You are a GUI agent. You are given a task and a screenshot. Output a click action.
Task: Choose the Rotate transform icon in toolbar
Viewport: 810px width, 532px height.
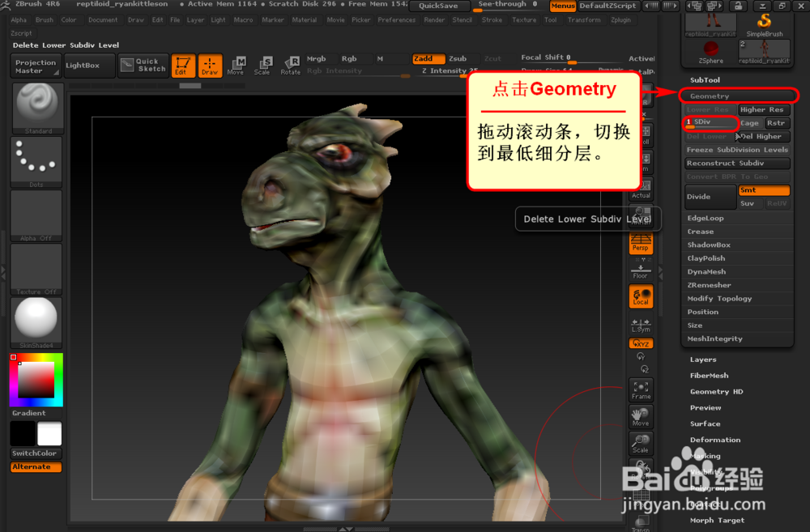pos(290,66)
